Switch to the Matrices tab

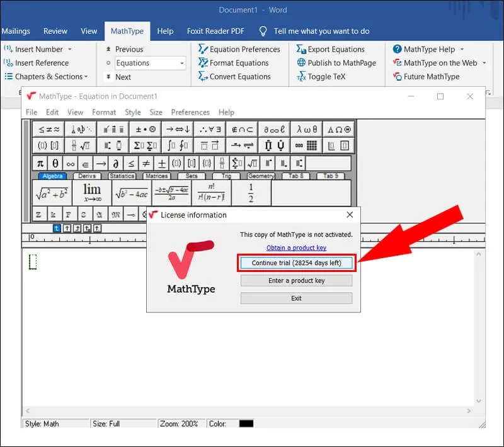pos(156,176)
